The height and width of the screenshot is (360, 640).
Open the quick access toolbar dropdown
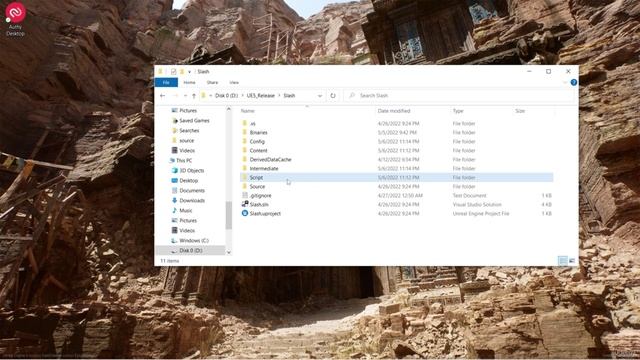pos(189,72)
